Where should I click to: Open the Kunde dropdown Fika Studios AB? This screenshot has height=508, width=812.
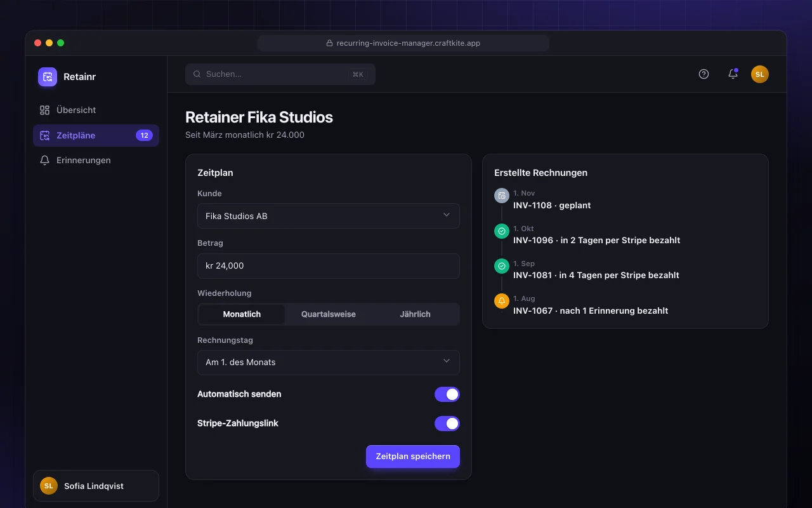[329, 216]
